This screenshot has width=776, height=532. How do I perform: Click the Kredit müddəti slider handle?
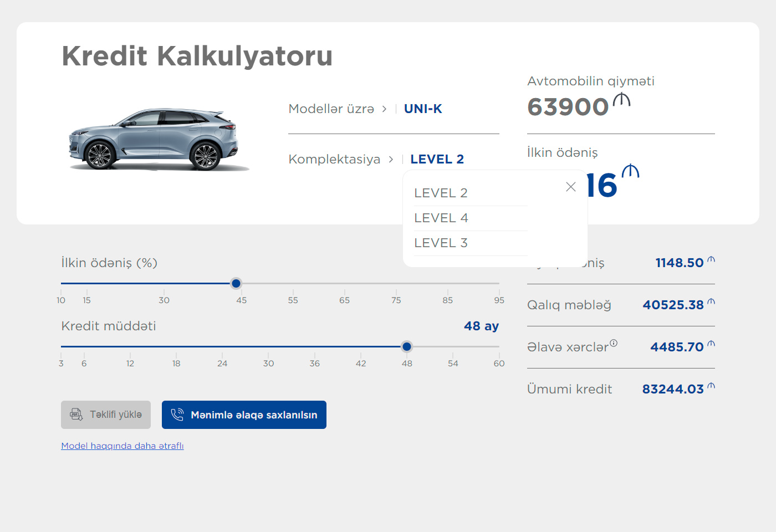tap(407, 347)
